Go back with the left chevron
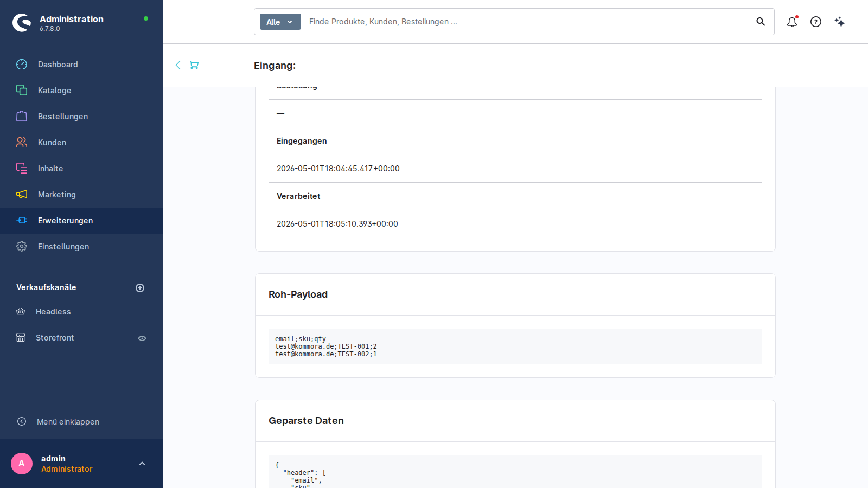 178,65
